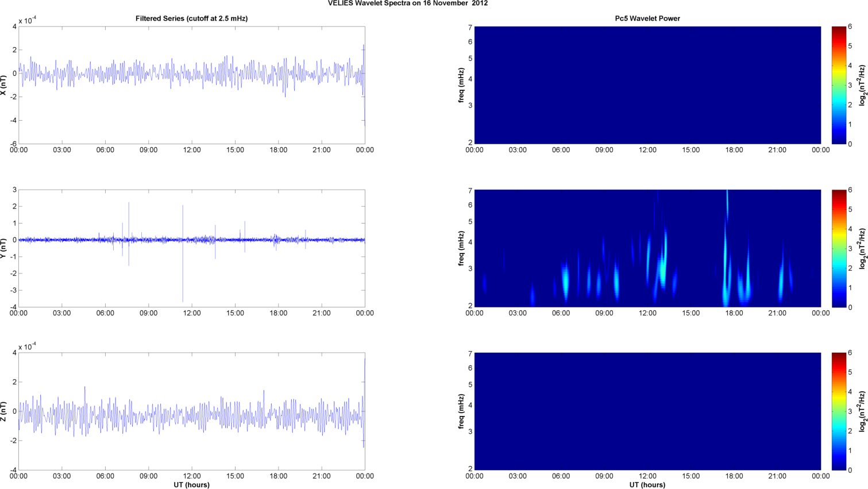Click the "18:00" tick under the middle wavelet spectrum
This screenshot has height=489, width=868.
pos(734,313)
